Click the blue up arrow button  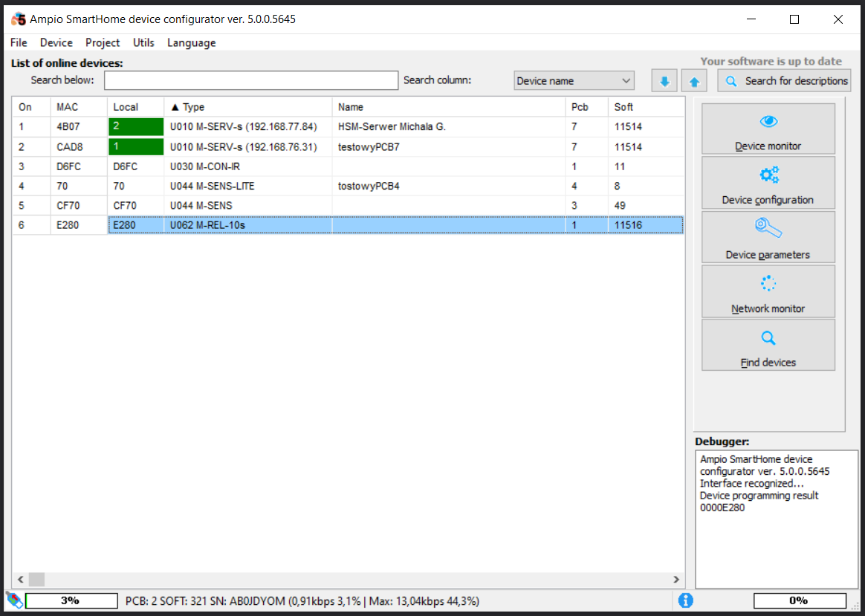coord(694,81)
